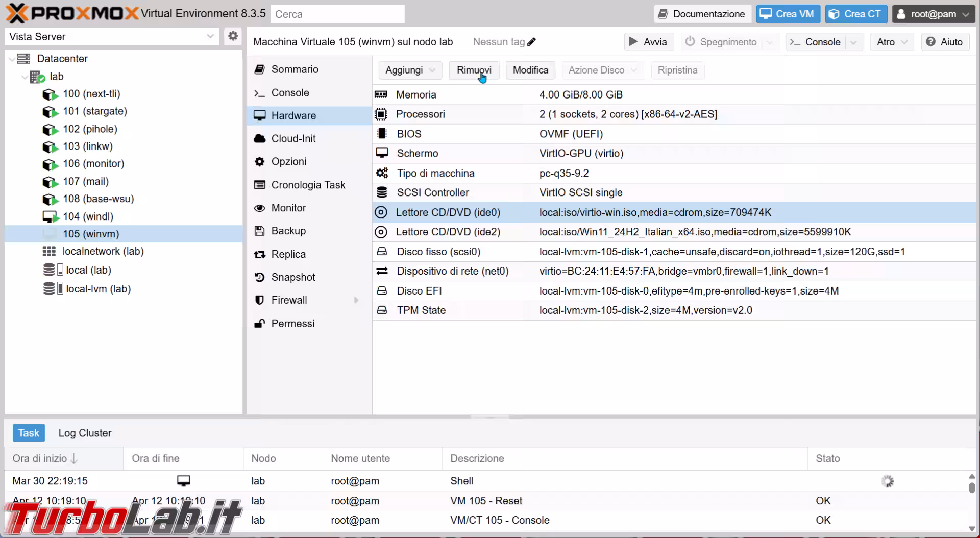Expand the Firewall submenu arrow
Image resolution: width=980 pixels, height=538 pixels.
(356, 300)
